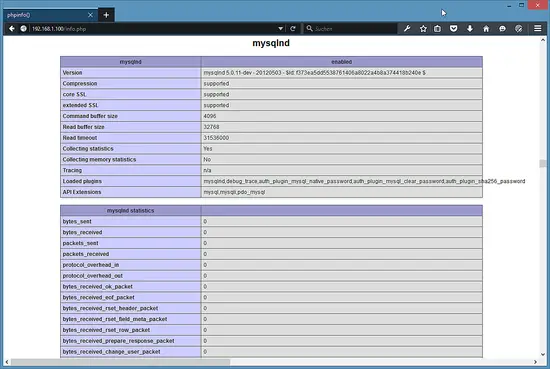Screen dimensions: 550x369
Task: Save page to Pocket
Action: click(x=454, y=29)
